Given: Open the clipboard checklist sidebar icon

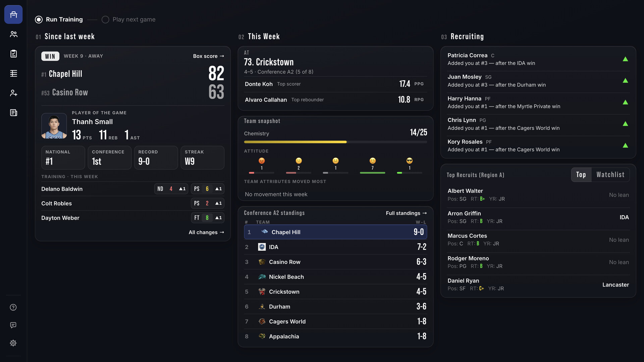Looking at the screenshot, I should 13,54.
